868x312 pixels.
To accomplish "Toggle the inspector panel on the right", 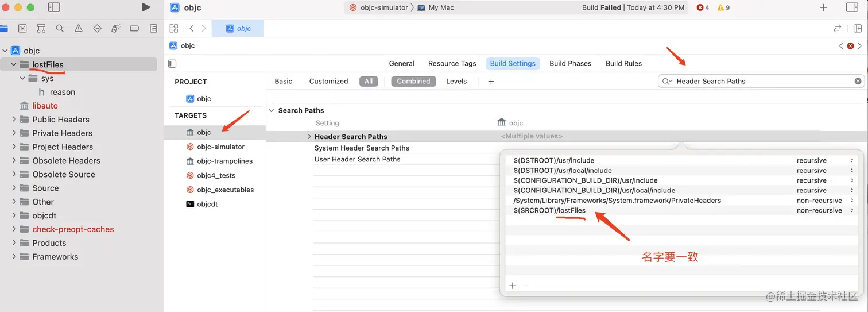I will [852, 7].
